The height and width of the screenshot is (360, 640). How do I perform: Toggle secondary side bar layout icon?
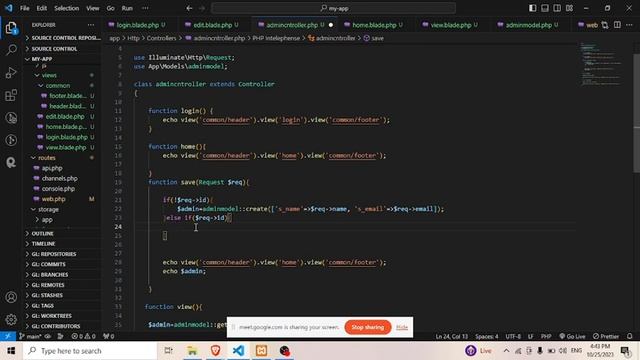click(x=557, y=8)
